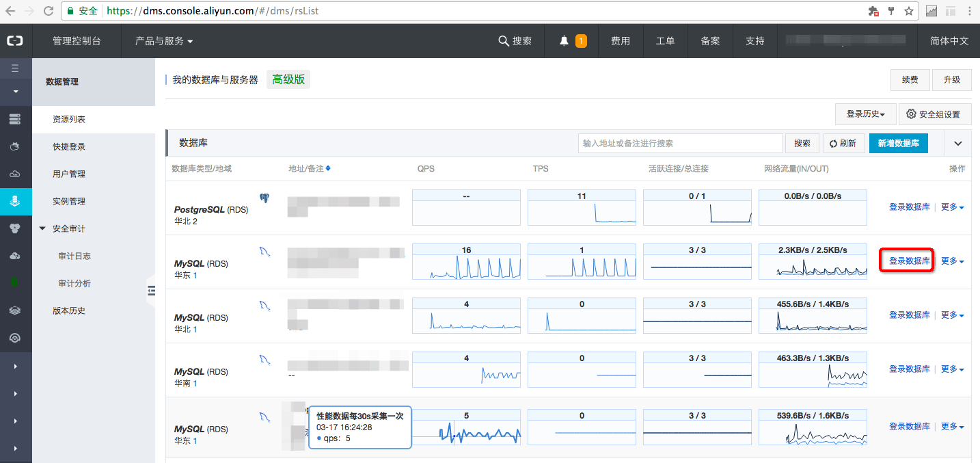
Task: Click the saved password key icon
Action: coord(891,11)
